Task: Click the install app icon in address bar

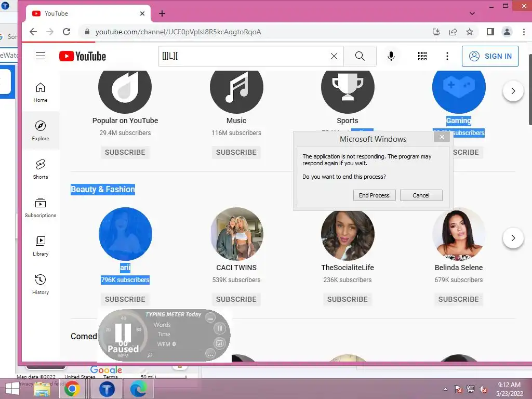Action: (x=436, y=32)
